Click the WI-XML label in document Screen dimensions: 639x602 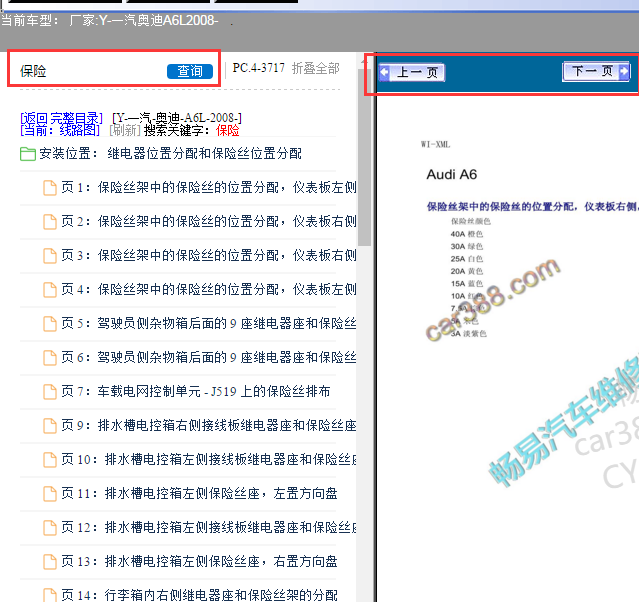[435, 144]
